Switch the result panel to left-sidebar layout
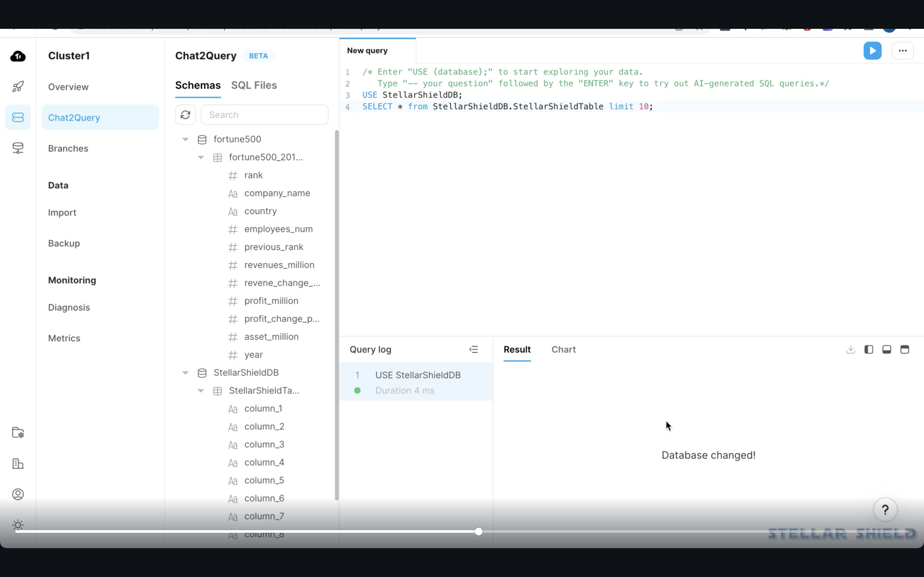The height and width of the screenshot is (577, 924). click(868, 349)
